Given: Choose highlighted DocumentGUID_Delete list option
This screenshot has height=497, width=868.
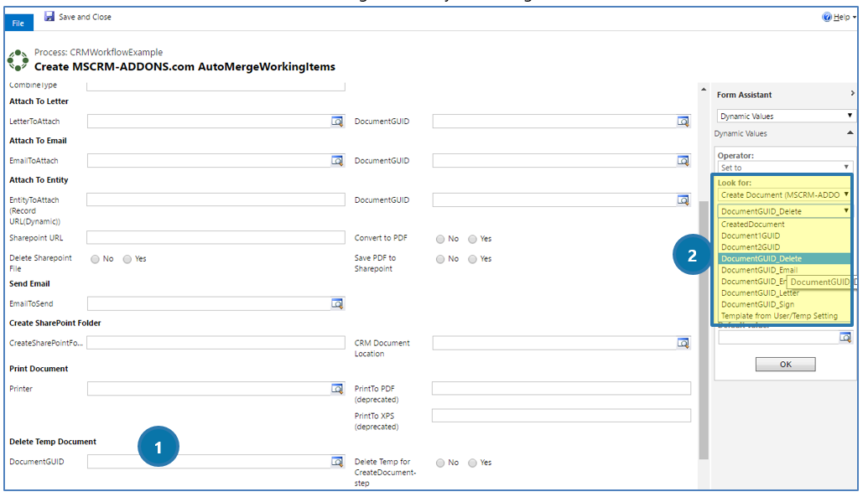Looking at the screenshot, I should [784, 258].
